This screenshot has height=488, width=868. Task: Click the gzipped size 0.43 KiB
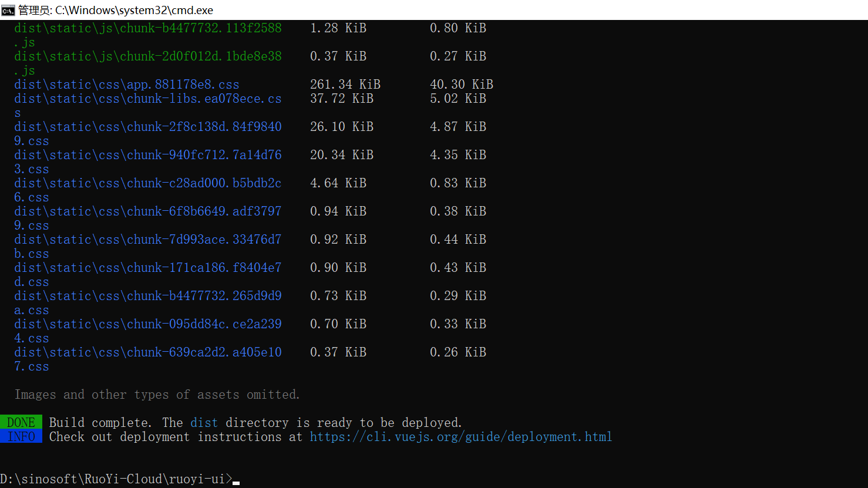458,268
